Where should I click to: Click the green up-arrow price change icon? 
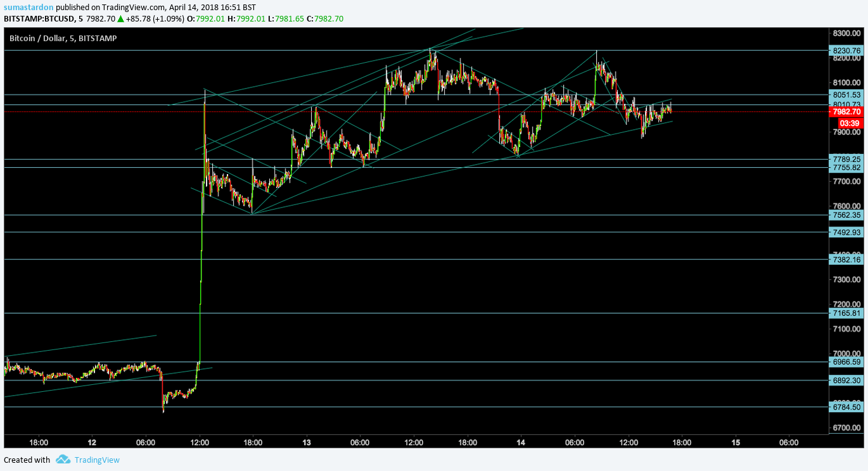[120, 19]
